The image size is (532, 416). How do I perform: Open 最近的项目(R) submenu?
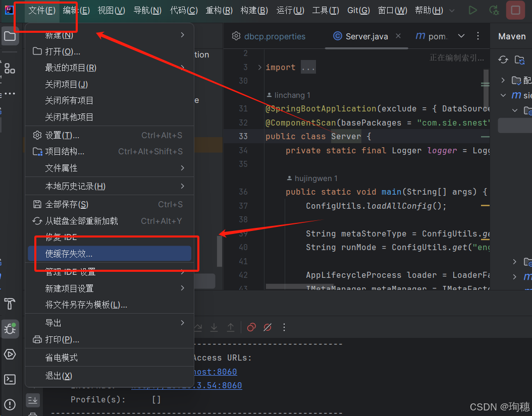pyautogui.click(x=110, y=68)
